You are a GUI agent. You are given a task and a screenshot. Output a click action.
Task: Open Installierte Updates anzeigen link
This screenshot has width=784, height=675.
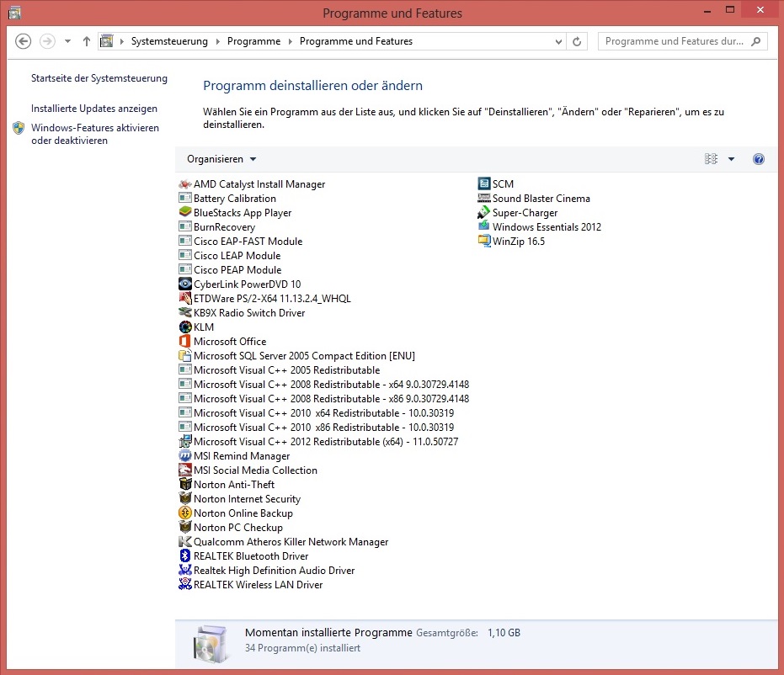(x=94, y=109)
